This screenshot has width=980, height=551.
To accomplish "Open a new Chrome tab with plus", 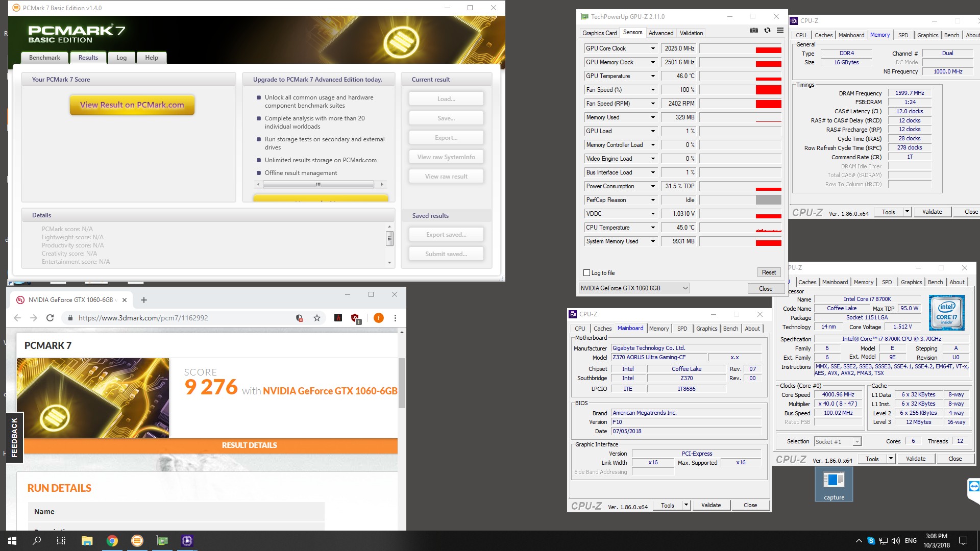I will (x=144, y=300).
